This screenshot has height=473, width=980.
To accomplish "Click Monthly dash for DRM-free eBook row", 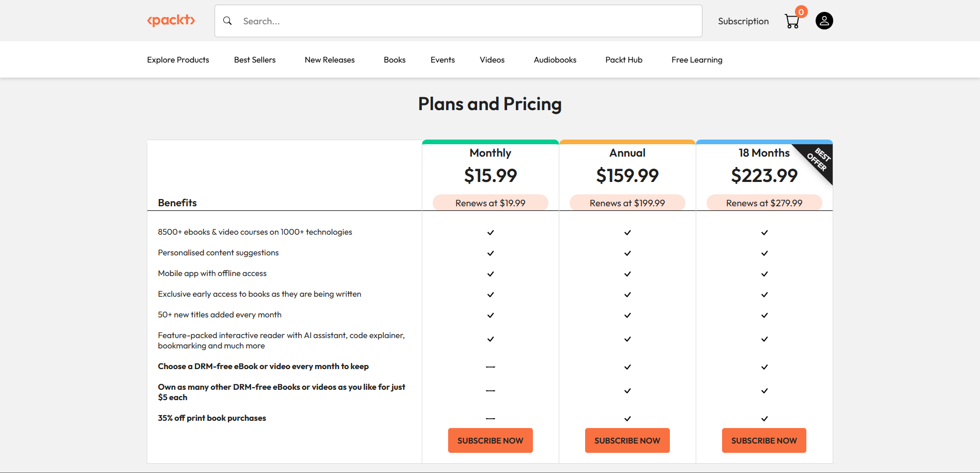I will click(x=491, y=367).
